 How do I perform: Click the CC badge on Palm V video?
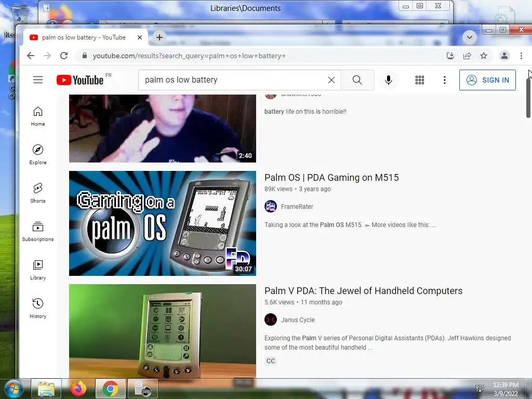coord(270,361)
